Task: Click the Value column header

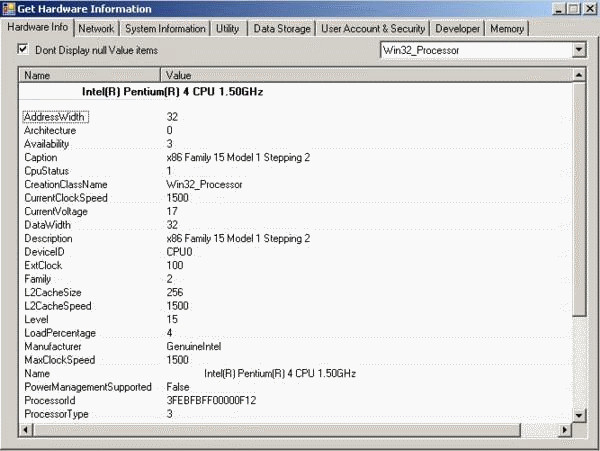Action: click(367, 75)
